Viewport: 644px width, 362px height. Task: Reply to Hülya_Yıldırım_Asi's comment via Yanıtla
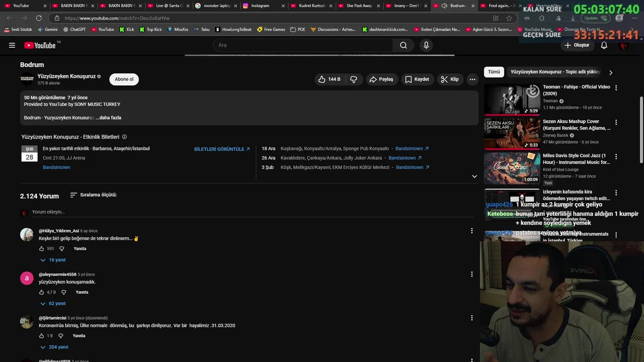click(80, 249)
